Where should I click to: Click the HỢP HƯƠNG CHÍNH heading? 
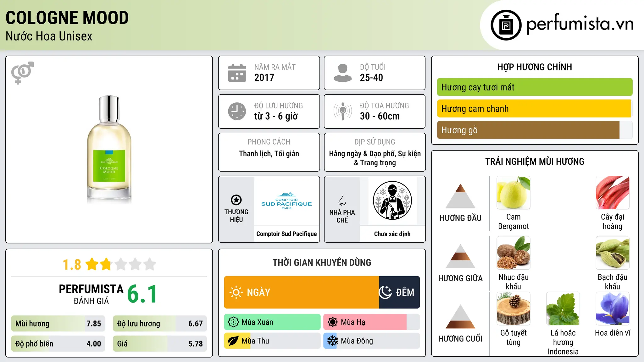(535, 67)
